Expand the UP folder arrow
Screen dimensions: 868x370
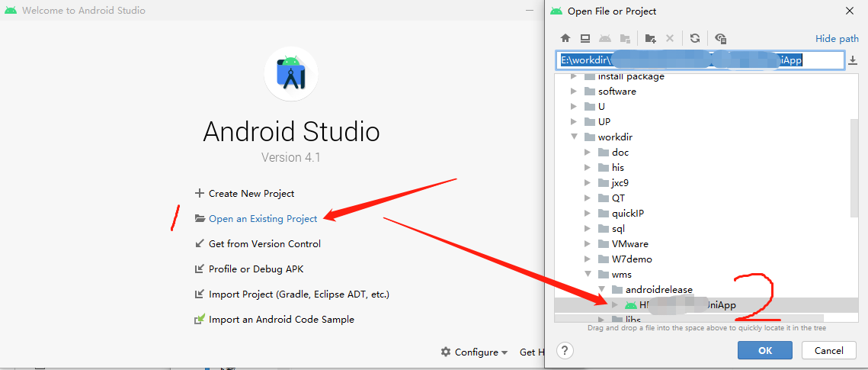tap(574, 121)
